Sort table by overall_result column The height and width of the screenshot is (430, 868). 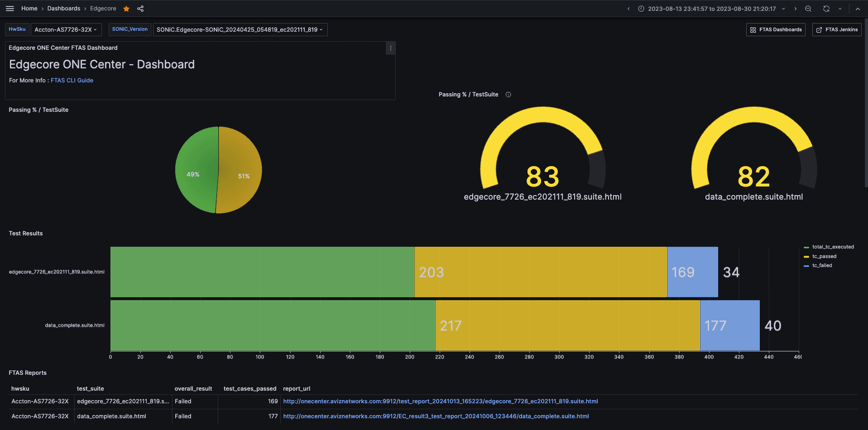coord(193,388)
